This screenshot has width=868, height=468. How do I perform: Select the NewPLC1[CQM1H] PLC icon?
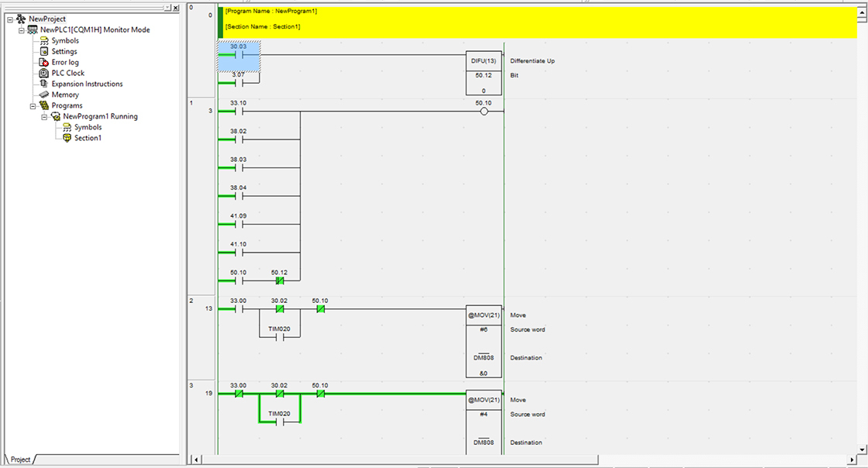pyautogui.click(x=33, y=29)
